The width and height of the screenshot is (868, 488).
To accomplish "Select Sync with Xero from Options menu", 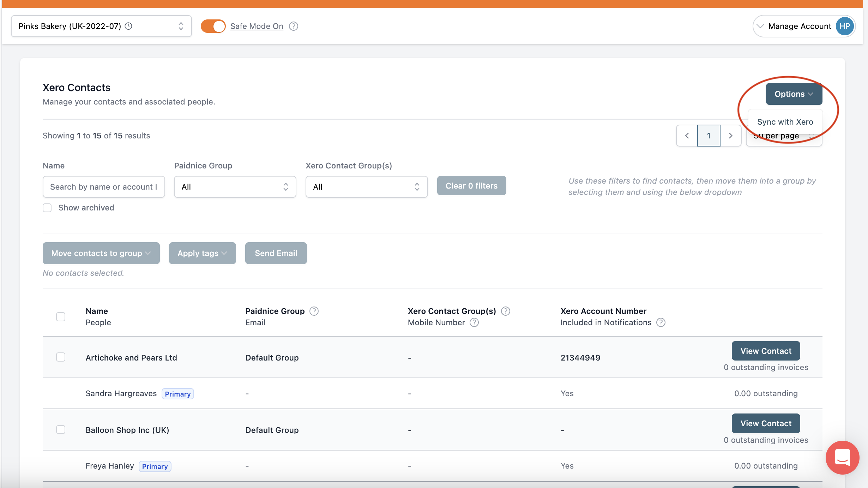I will [785, 121].
